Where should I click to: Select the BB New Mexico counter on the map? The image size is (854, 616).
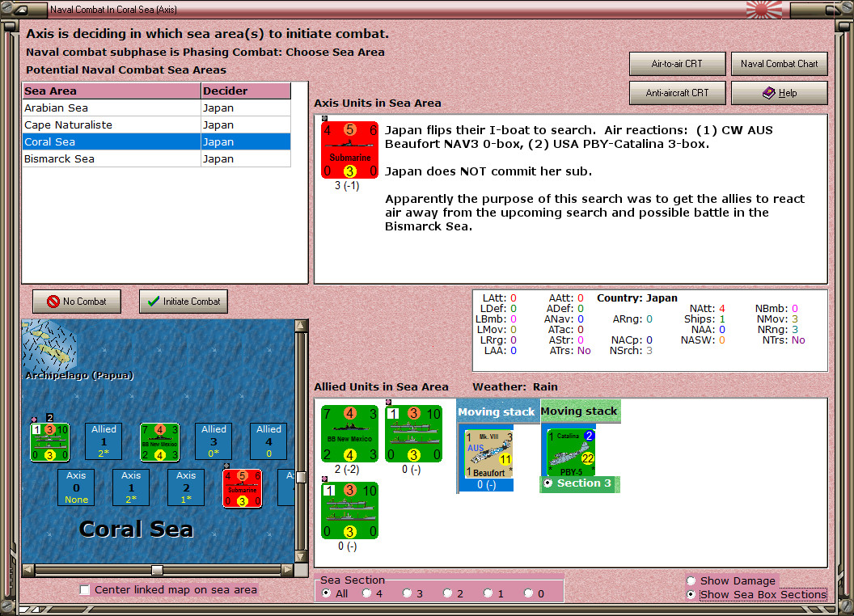coord(159,442)
